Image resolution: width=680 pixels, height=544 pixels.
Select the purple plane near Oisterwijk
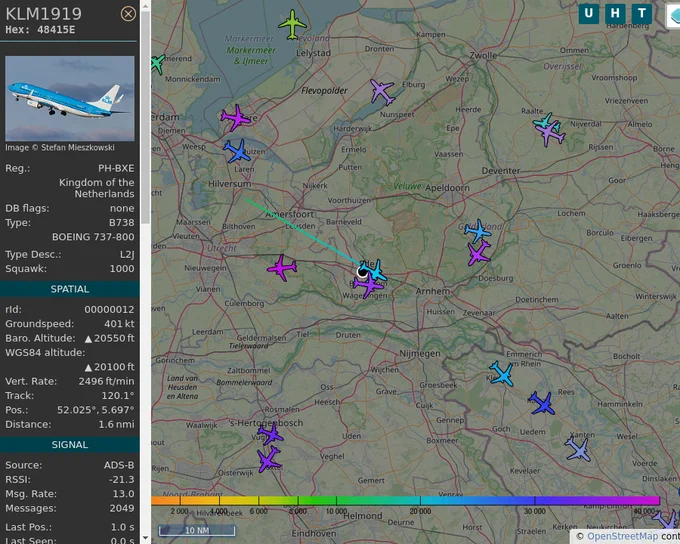[268, 459]
